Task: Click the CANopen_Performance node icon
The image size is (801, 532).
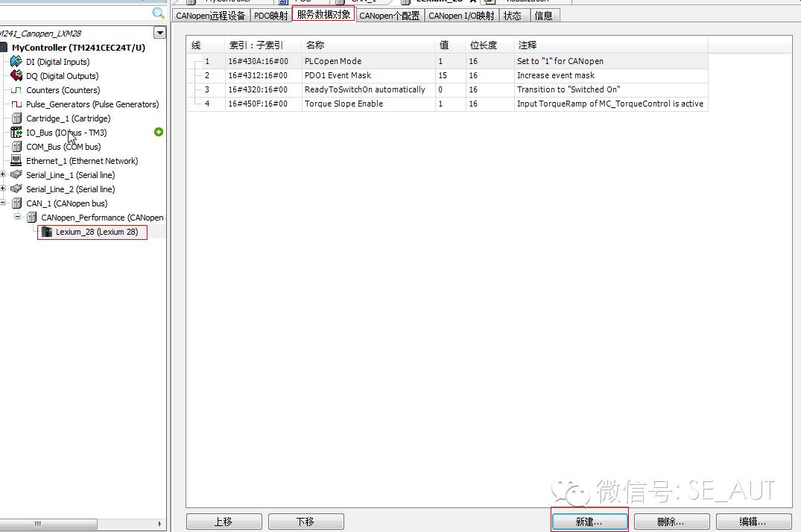Action: [32, 217]
